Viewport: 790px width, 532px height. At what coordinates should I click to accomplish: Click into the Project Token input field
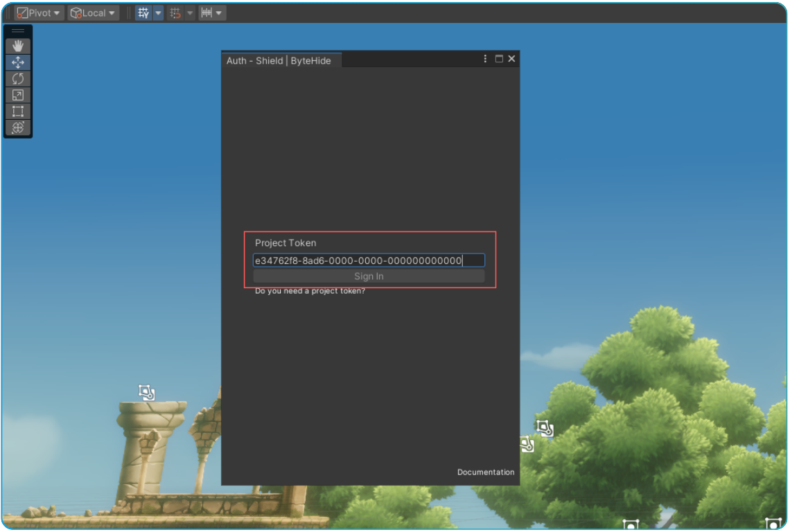click(x=368, y=260)
